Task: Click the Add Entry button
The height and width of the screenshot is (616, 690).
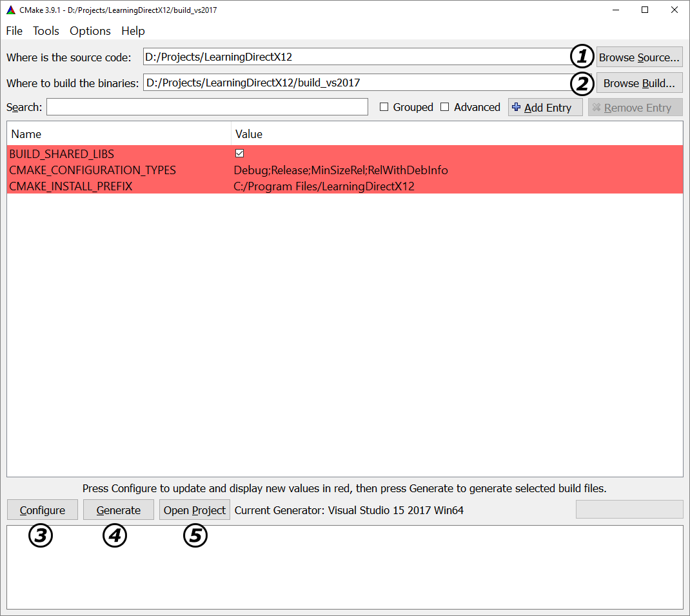Action: point(545,108)
